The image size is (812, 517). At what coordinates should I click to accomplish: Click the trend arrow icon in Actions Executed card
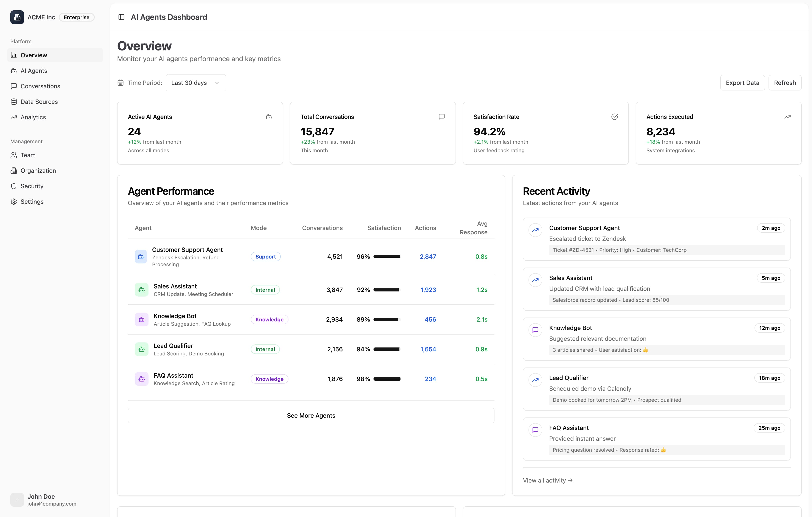[x=787, y=117]
